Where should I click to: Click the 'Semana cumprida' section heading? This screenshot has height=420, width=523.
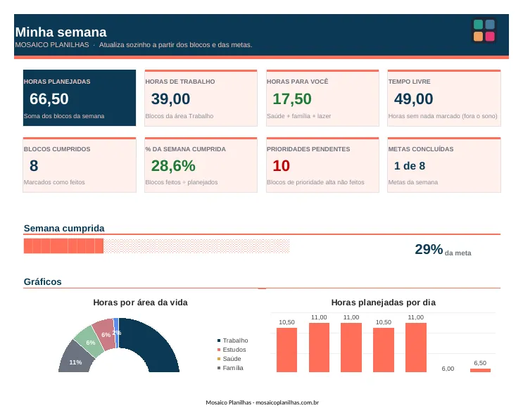click(64, 229)
